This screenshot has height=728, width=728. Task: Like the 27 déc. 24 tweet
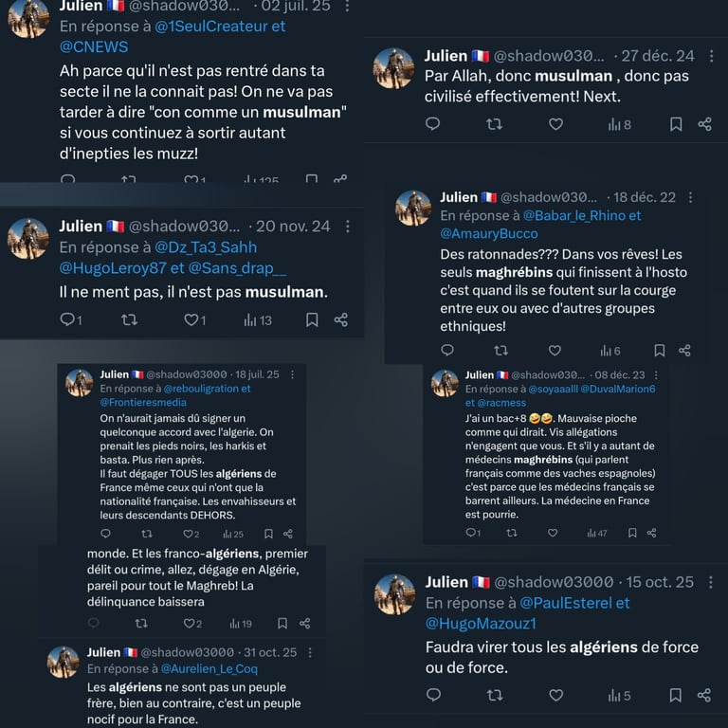click(555, 124)
